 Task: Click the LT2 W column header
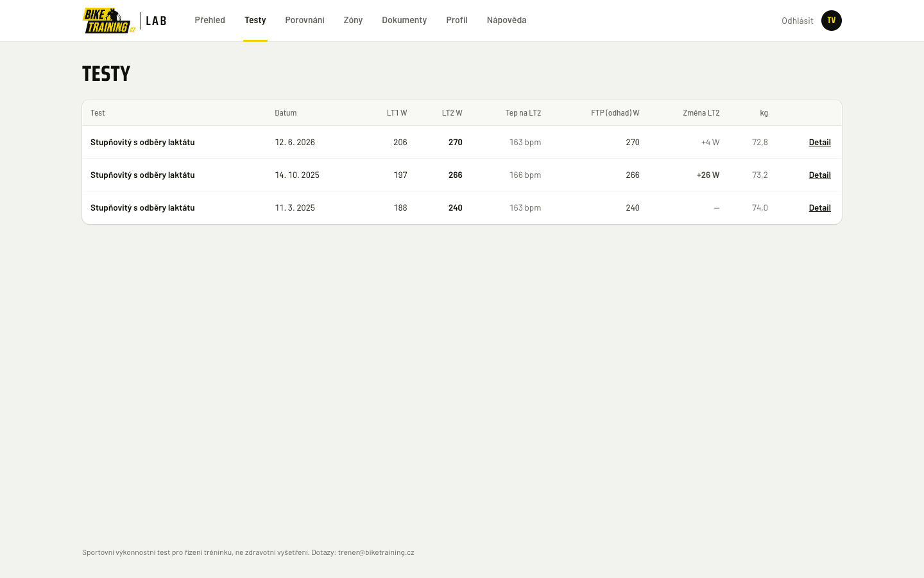(x=452, y=113)
